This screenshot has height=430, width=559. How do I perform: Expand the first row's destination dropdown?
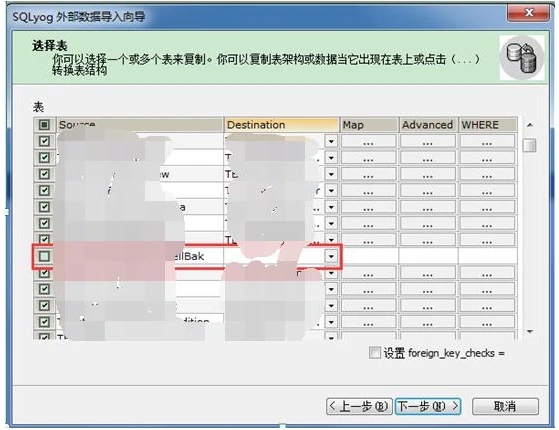331,142
